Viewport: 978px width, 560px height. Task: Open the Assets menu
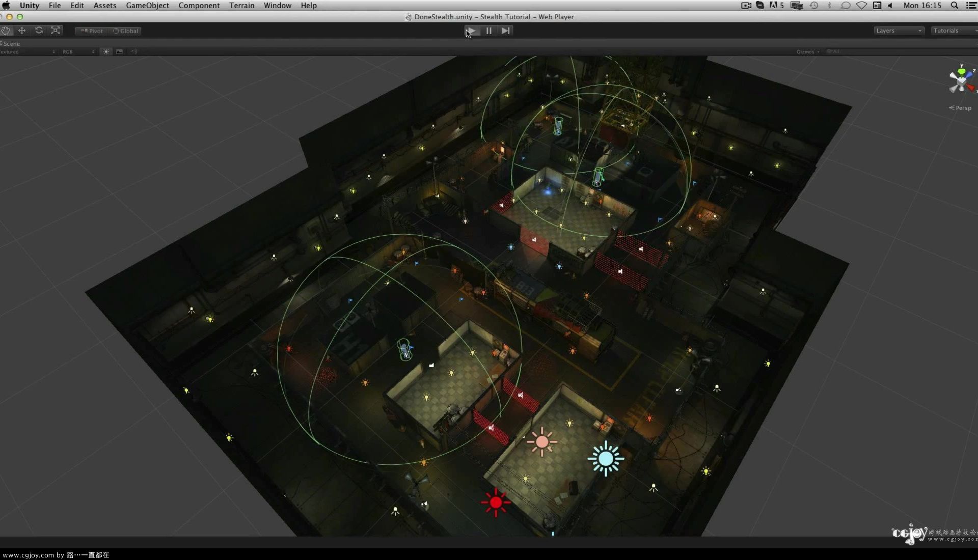[105, 5]
